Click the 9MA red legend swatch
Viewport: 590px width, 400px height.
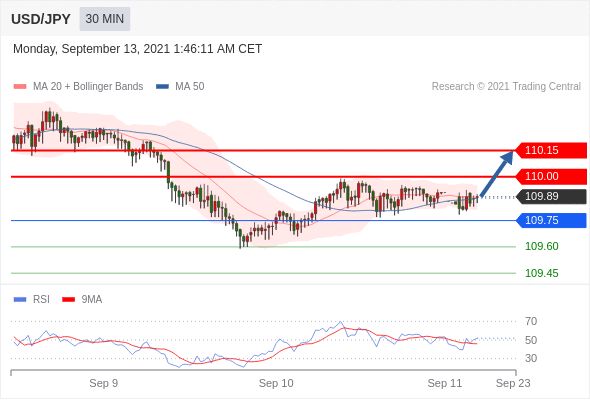(x=68, y=300)
